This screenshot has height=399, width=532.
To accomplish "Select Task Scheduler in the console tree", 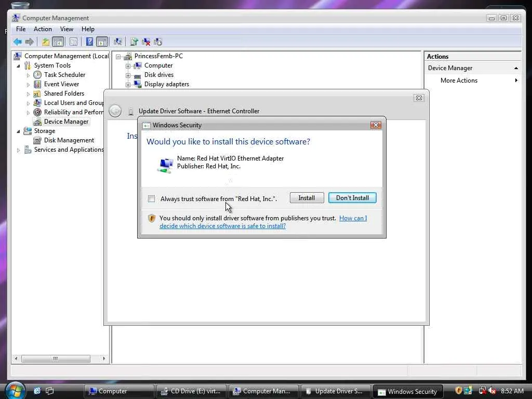I will click(64, 75).
